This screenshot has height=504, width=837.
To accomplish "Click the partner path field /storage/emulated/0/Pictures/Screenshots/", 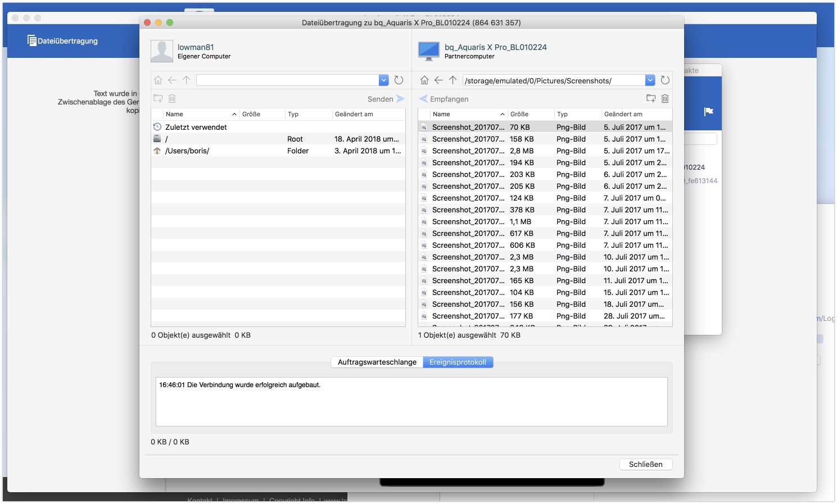I will tap(554, 80).
